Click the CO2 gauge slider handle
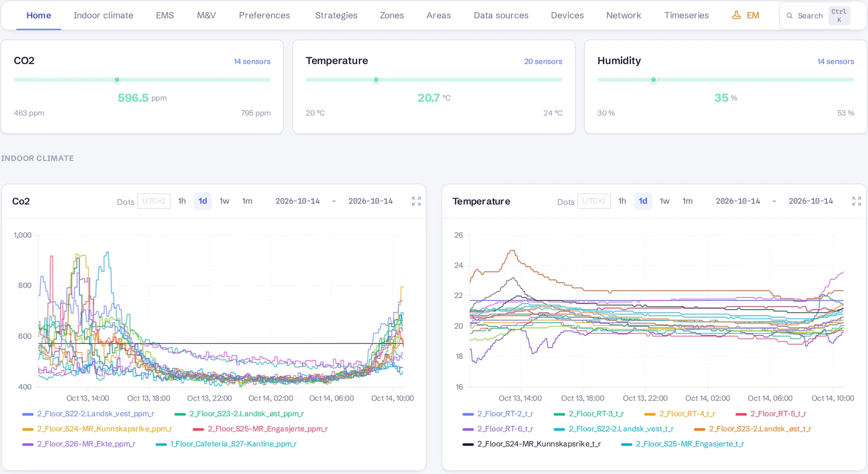 [117, 80]
